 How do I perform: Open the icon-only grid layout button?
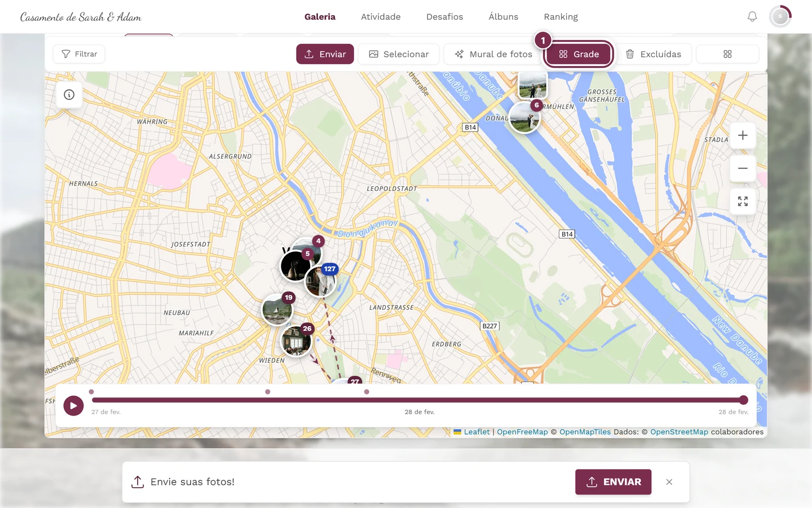[727, 54]
